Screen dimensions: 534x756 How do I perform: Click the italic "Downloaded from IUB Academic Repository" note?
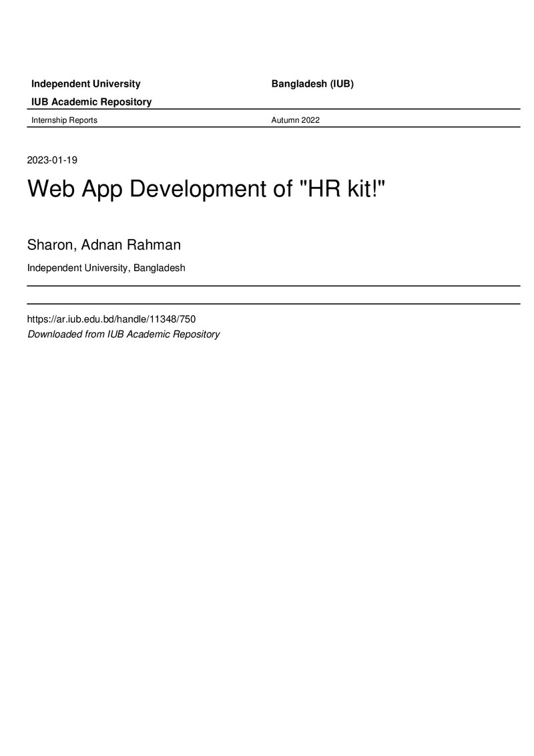[123, 334]
